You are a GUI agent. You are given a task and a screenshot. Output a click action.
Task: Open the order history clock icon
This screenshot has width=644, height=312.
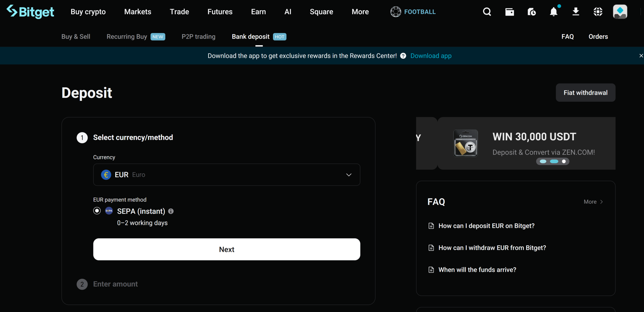point(532,12)
